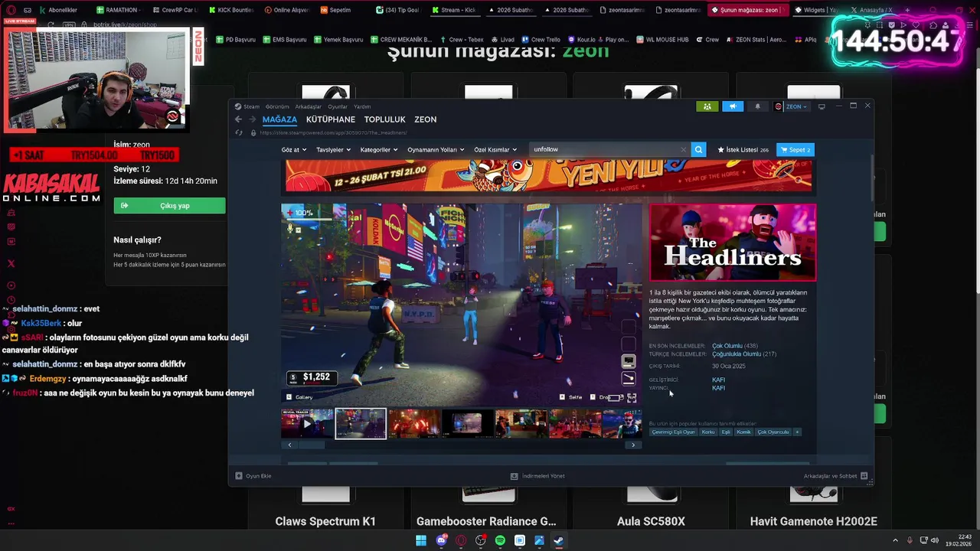Open the PD Başvuru bookmark
Image resolution: width=980 pixels, height=551 pixels.
236,39
